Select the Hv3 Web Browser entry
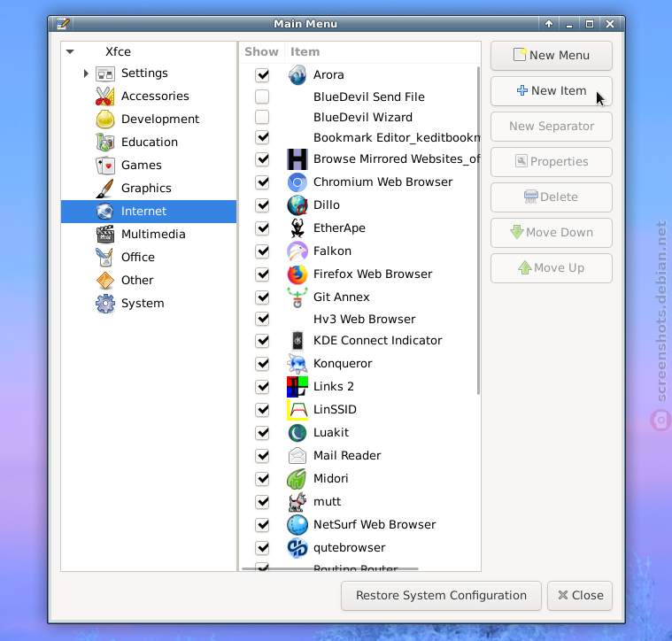 point(364,320)
